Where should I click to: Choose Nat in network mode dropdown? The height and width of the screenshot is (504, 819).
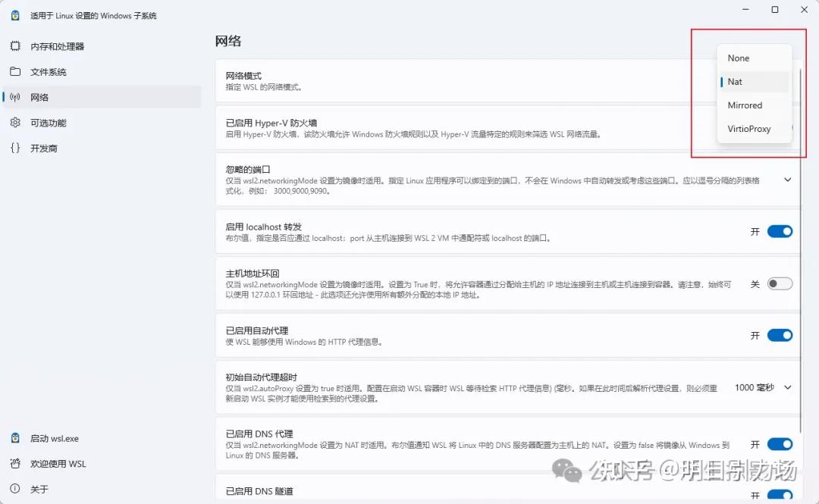coord(755,82)
